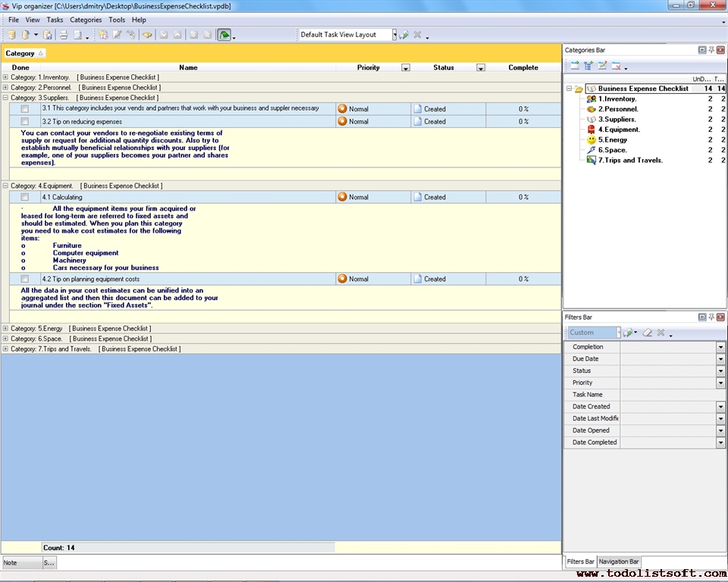Click the delete category icon with red X
This screenshot has width=728, height=582.
[616, 66]
